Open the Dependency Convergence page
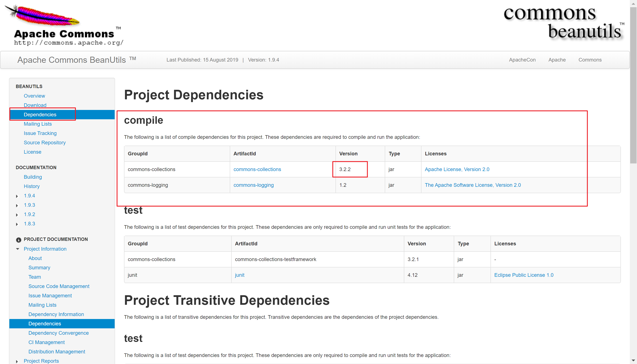This screenshot has width=637, height=364. pyautogui.click(x=59, y=333)
